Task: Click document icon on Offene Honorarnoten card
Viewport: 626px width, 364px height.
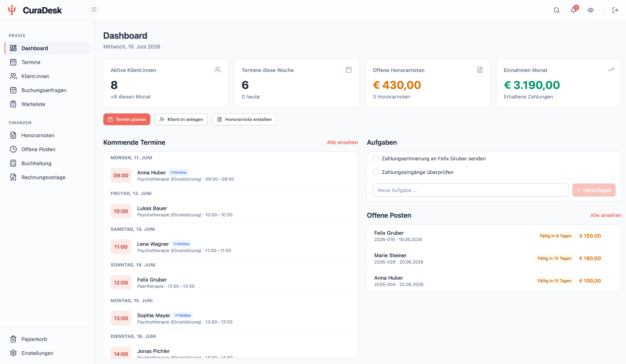Action: 480,70
